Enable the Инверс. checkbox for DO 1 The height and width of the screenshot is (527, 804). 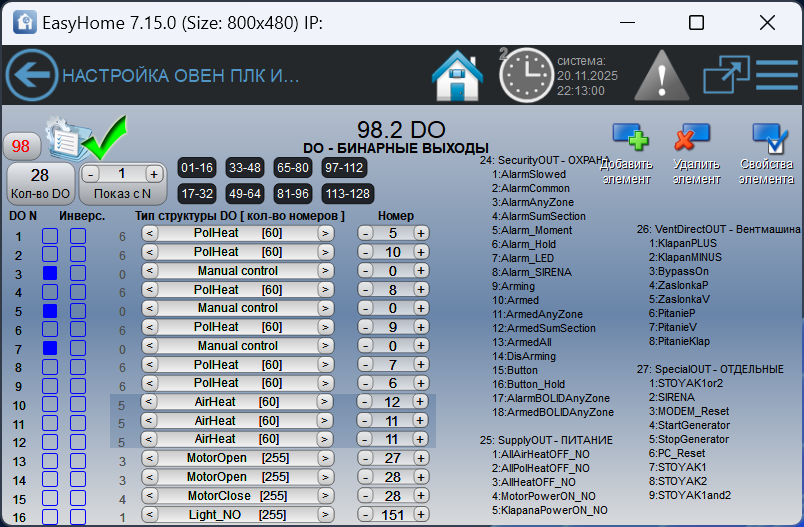(78, 236)
